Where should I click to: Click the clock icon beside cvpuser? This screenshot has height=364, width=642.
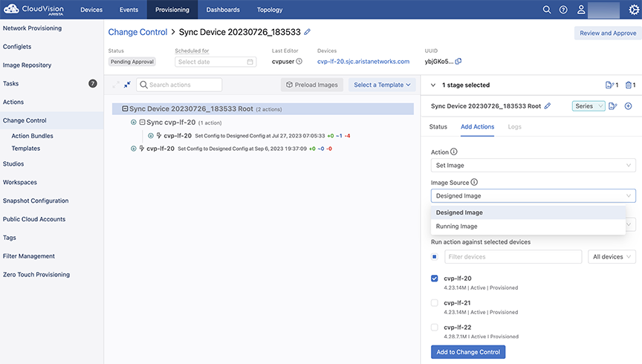click(299, 62)
